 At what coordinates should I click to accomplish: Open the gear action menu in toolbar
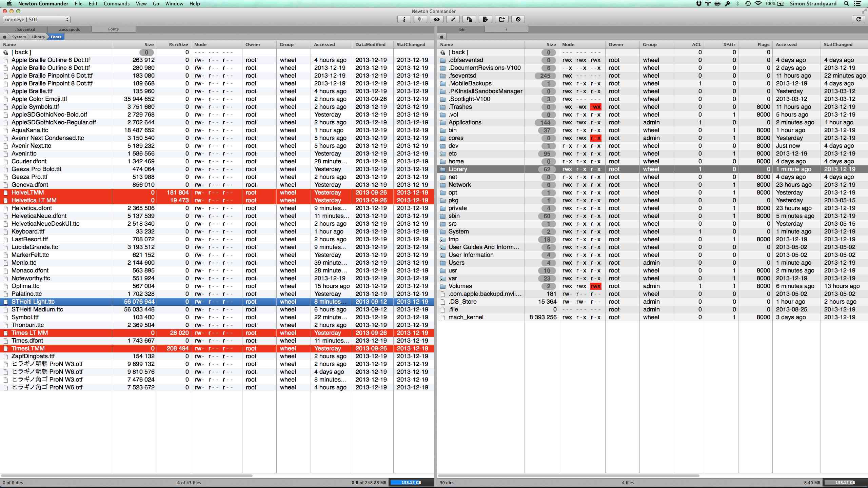click(x=420, y=19)
